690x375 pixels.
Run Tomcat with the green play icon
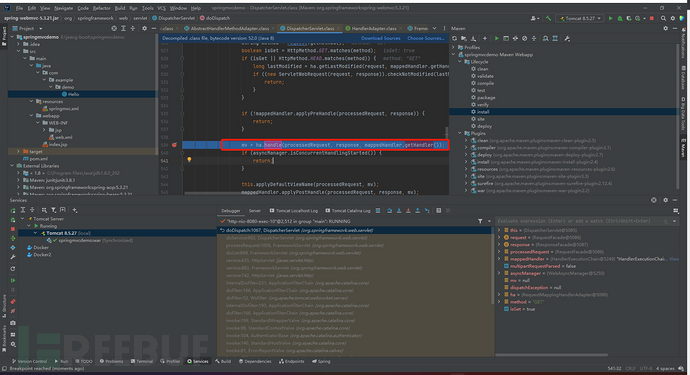[610, 18]
